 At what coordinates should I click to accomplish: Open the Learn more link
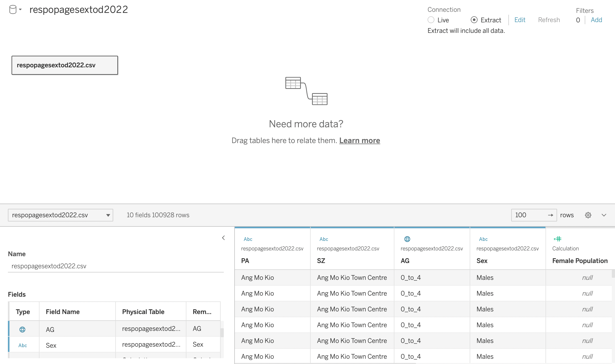[359, 140]
